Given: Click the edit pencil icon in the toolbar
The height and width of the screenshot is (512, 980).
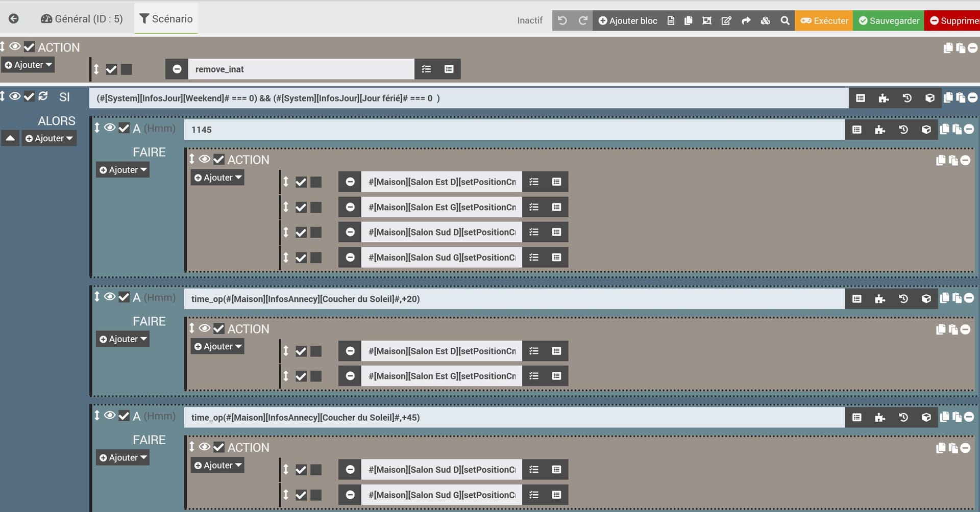Looking at the screenshot, I should (726, 20).
